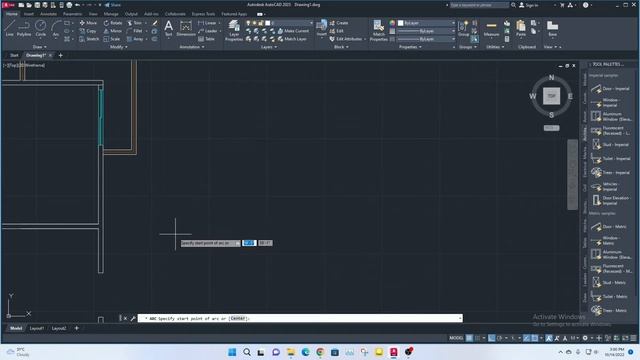This screenshot has width=640, height=360.
Task: Click the Leader annotation tool
Action: pyautogui.click(x=208, y=31)
